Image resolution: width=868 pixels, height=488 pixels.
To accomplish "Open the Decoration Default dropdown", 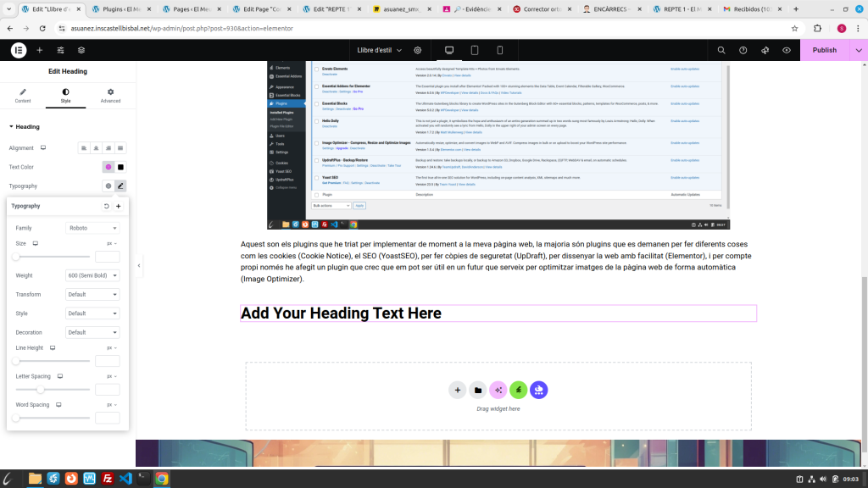I will click(x=92, y=332).
